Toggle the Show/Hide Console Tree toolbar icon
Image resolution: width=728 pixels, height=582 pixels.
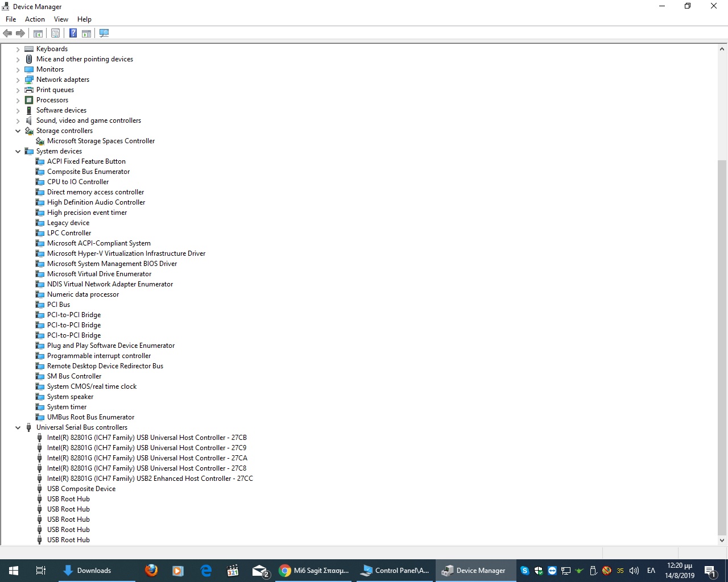point(38,33)
